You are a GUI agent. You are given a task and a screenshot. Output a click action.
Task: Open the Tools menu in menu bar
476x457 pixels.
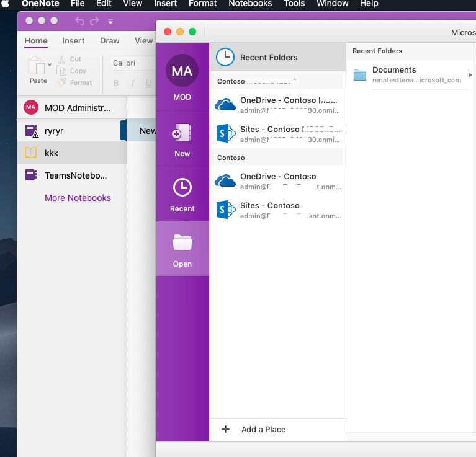[x=294, y=4]
